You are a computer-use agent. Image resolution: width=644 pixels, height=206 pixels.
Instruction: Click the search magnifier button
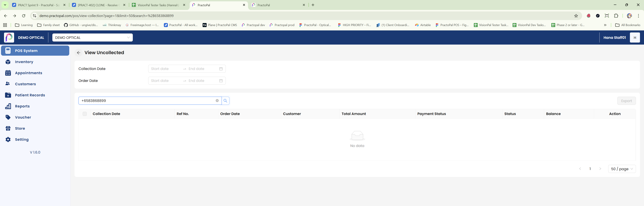(225, 101)
